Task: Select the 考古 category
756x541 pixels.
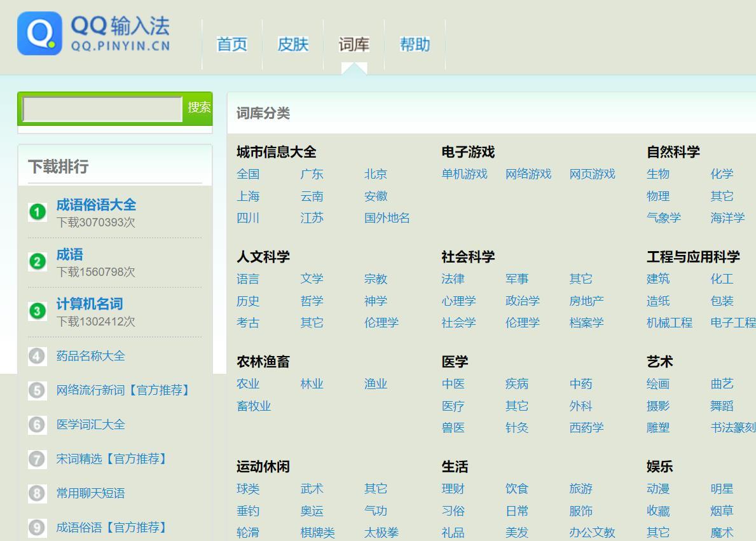Action: click(x=249, y=323)
